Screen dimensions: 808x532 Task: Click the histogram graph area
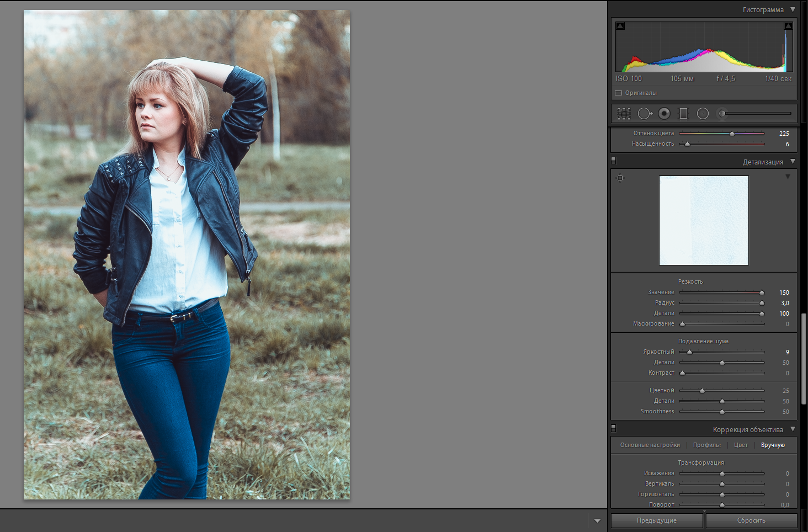point(704,47)
